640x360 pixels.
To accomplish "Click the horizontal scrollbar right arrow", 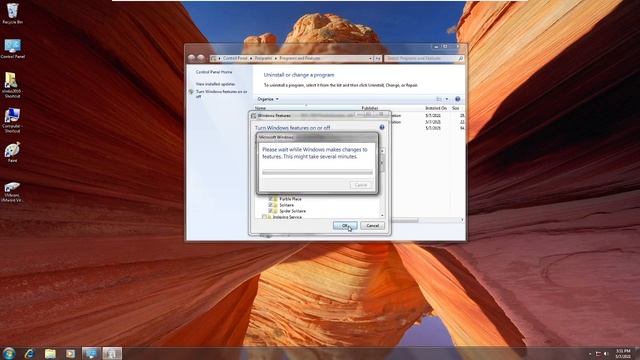I will (x=462, y=220).
